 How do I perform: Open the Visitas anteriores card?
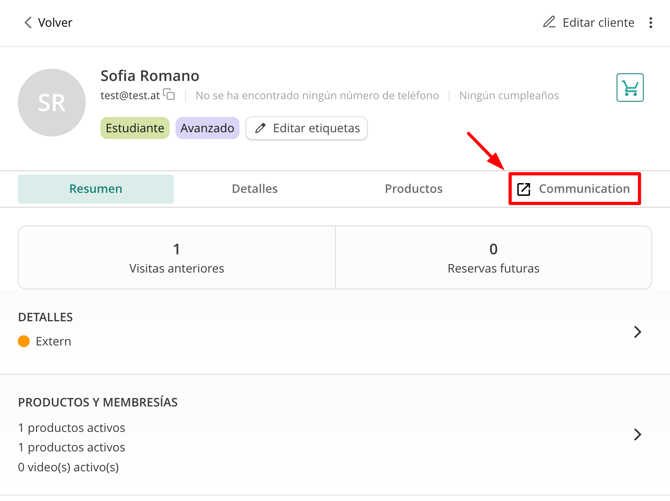pos(177,257)
